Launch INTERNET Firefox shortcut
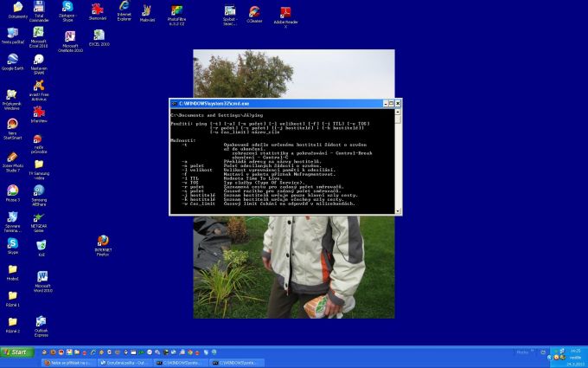The image size is (588, 368). [x=103, y=241]
